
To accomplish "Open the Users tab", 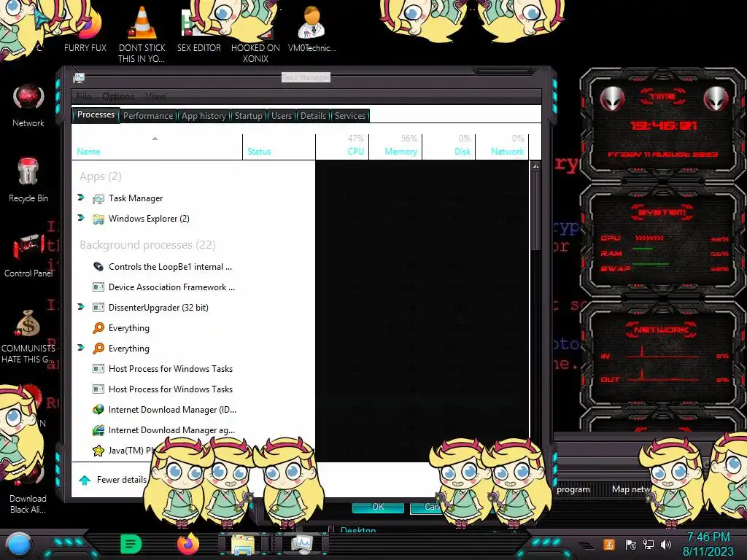I will click(x=282, y=116).
